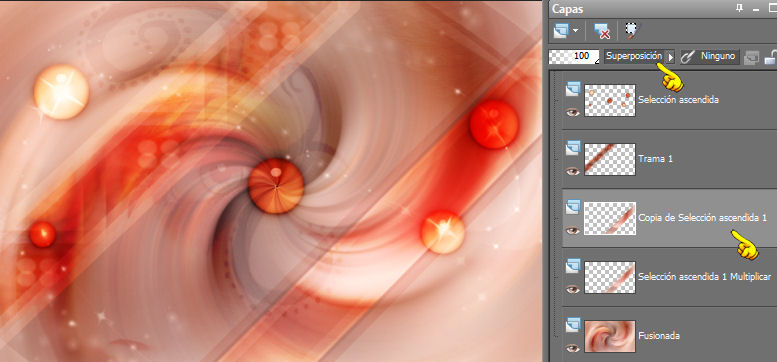Toggle the lock transparency padlock icon

click(771, 57)
